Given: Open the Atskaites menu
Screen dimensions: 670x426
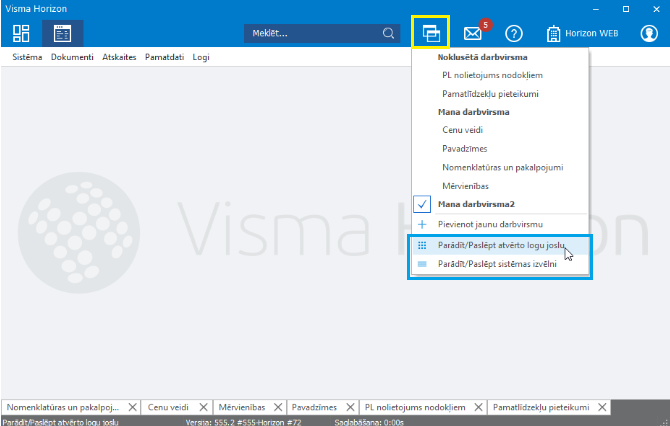Looking at the screenshot, I should click(119, 57).
